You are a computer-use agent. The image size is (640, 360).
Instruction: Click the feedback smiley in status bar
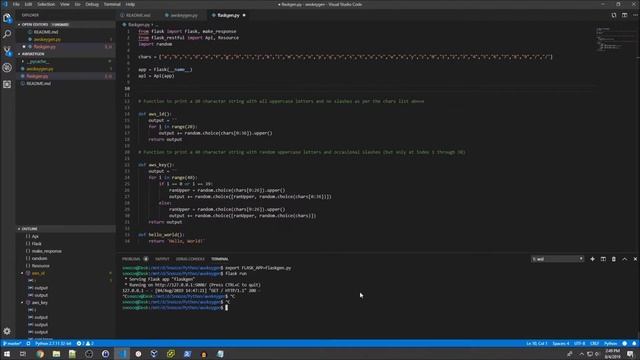pos(624,343)
